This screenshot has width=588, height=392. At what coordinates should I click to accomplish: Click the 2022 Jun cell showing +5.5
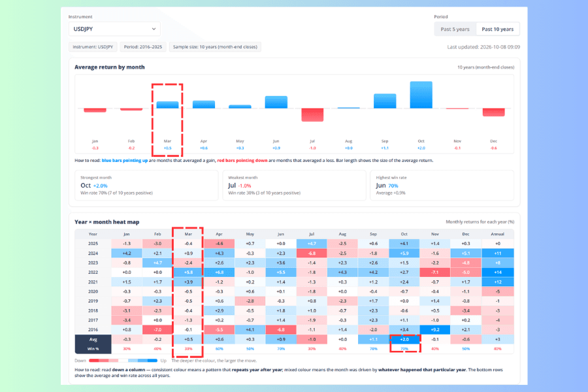pyautogui.click(x=281, y=272)
